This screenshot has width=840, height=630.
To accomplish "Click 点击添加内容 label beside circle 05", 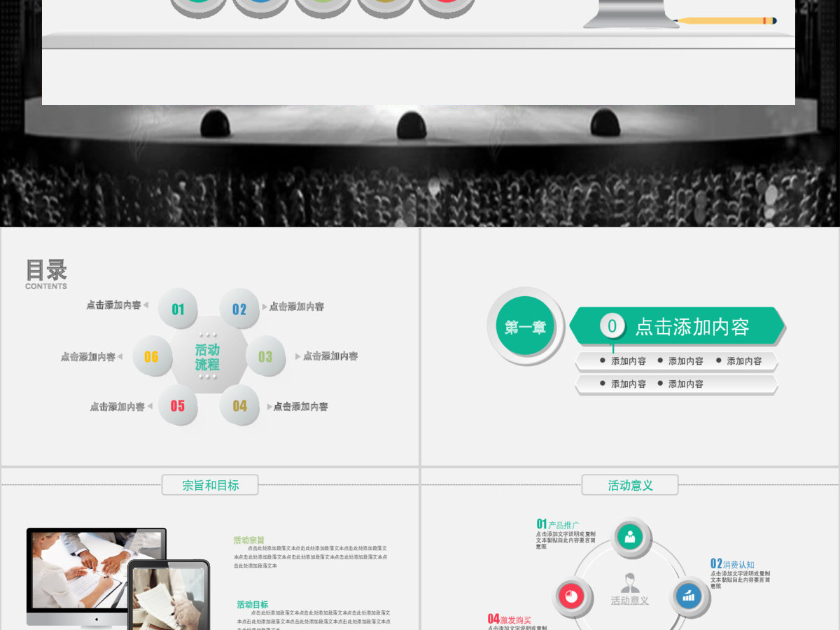I will (x=117, y=406).
